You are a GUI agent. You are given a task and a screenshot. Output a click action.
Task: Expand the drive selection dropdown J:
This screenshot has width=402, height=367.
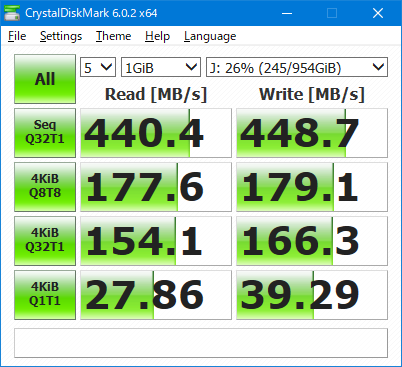tap(297, 67)
